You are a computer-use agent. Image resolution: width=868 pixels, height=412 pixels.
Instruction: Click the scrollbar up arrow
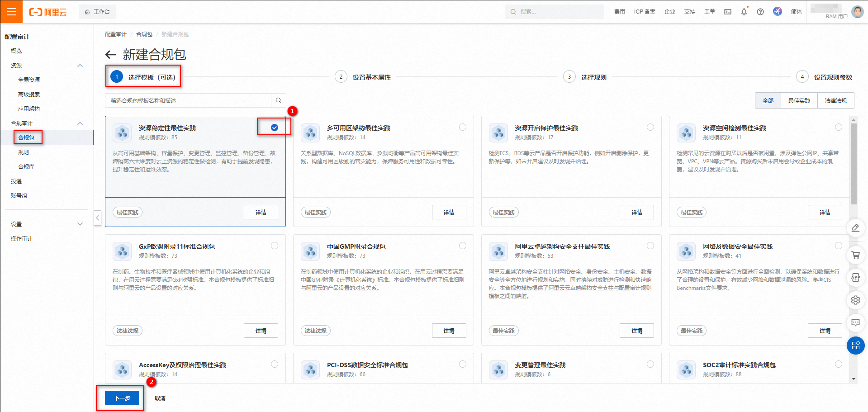pyautogui.click(x=854, y=120)
